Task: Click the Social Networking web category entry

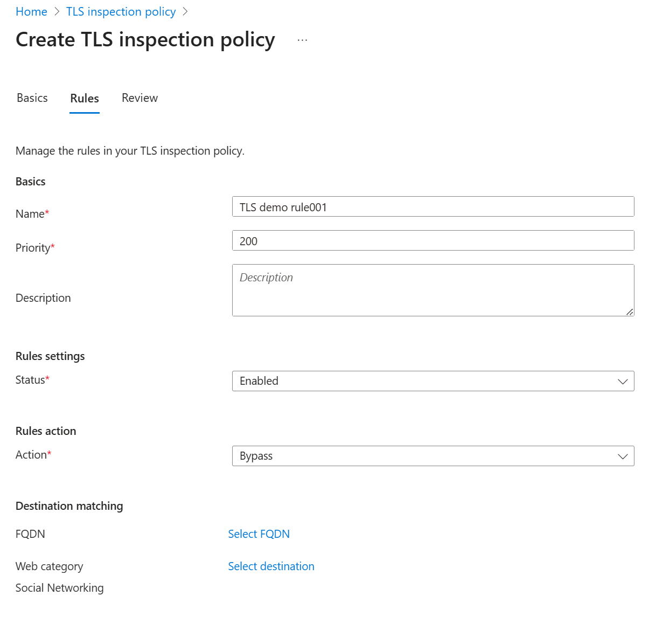Action: coord(60,588)
